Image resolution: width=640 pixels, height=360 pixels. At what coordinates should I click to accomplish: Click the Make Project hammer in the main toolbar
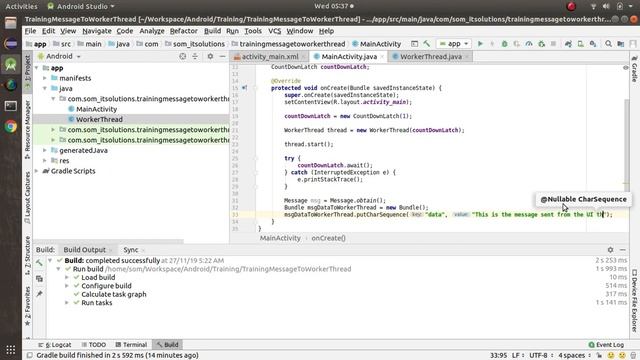pos(427,44)
